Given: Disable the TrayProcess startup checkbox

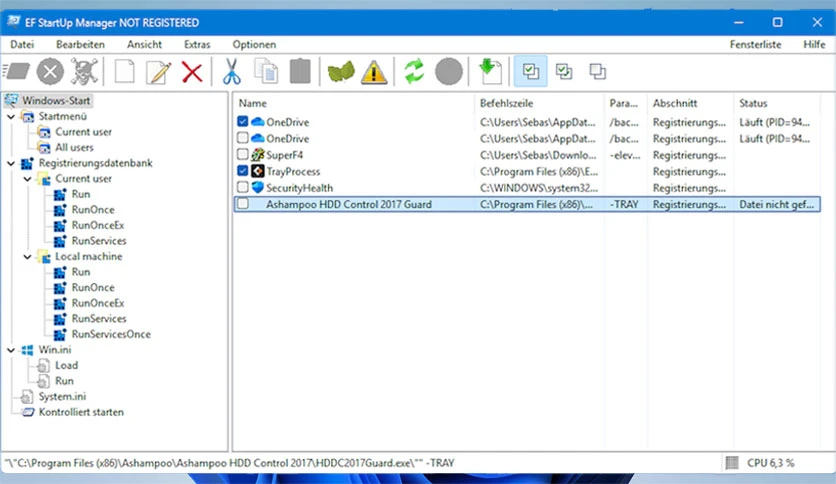Looking at the screenshot, I should pyautogui.click(x=243, y=171).
